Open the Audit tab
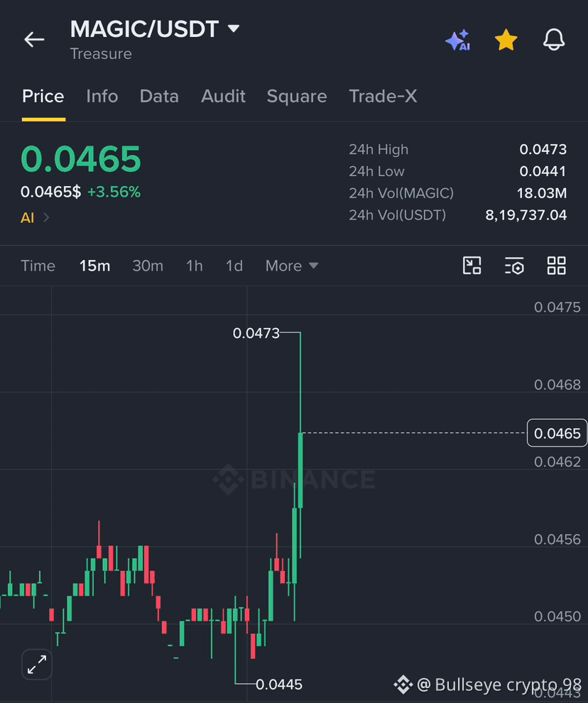Viewport: 588px width, 703px height. tap(224, 96)
